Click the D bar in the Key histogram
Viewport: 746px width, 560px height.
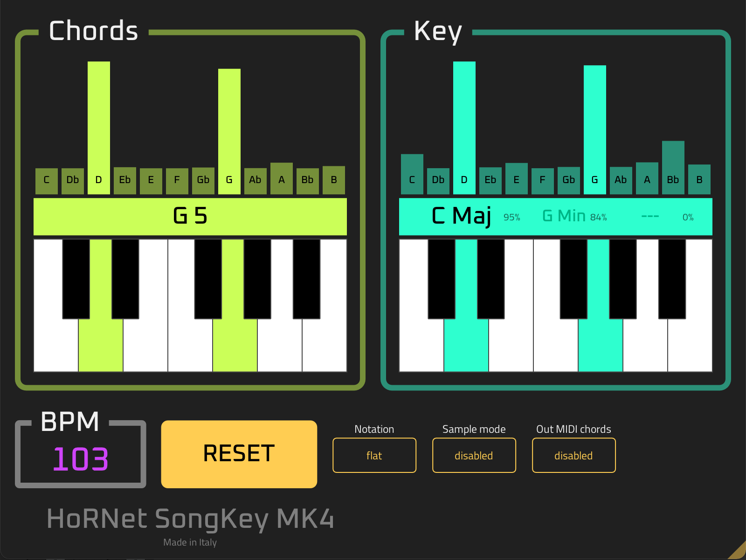pos(464,128)
